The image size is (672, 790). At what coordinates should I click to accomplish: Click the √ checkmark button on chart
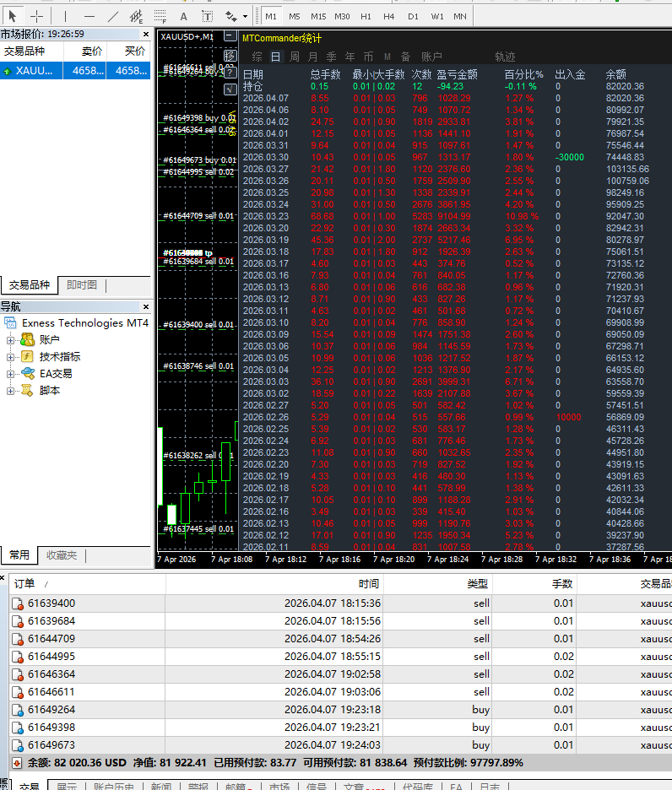click(230, 89)
